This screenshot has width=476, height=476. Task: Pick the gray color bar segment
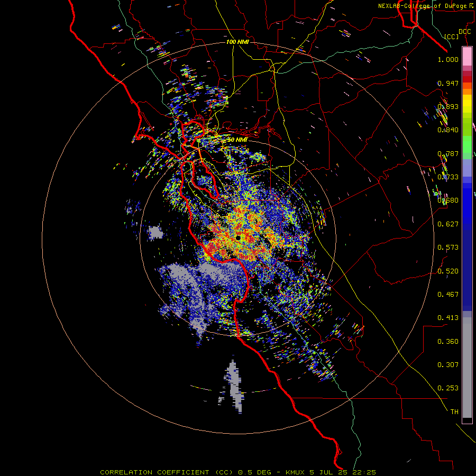(467, 368)
